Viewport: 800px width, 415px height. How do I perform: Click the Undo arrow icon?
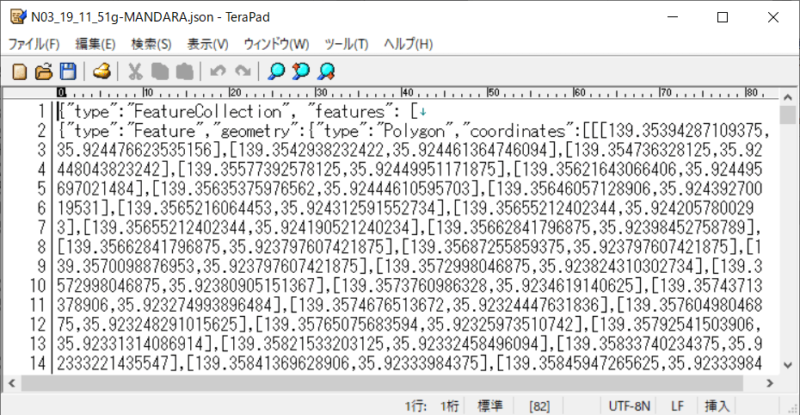point(218,71)
